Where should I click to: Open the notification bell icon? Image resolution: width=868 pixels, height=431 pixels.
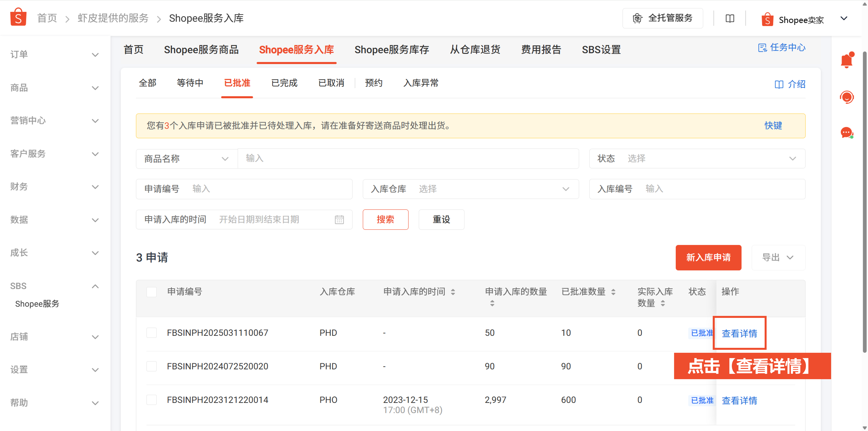click(x=847, y=60)
